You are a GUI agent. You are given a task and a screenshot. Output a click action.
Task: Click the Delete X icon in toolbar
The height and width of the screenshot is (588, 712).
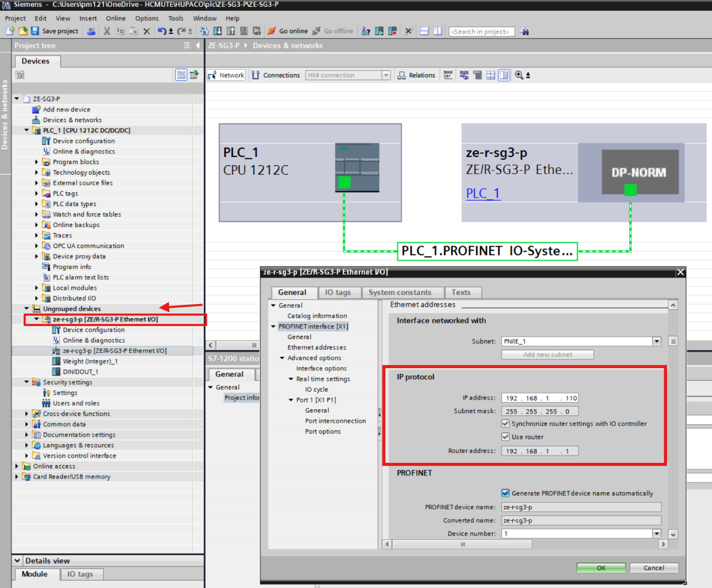[147, 31]
